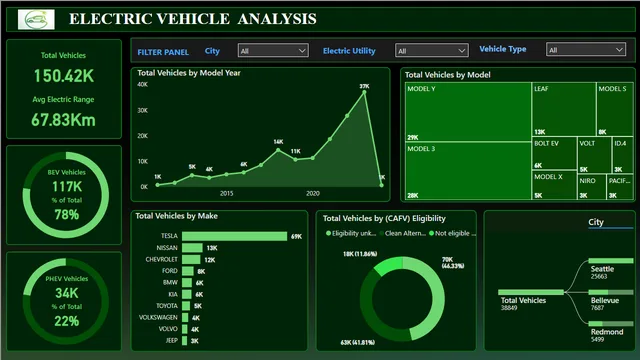The image size is (640, 360).
Task: Select the LEAF treemap tile
Action: 564,109
